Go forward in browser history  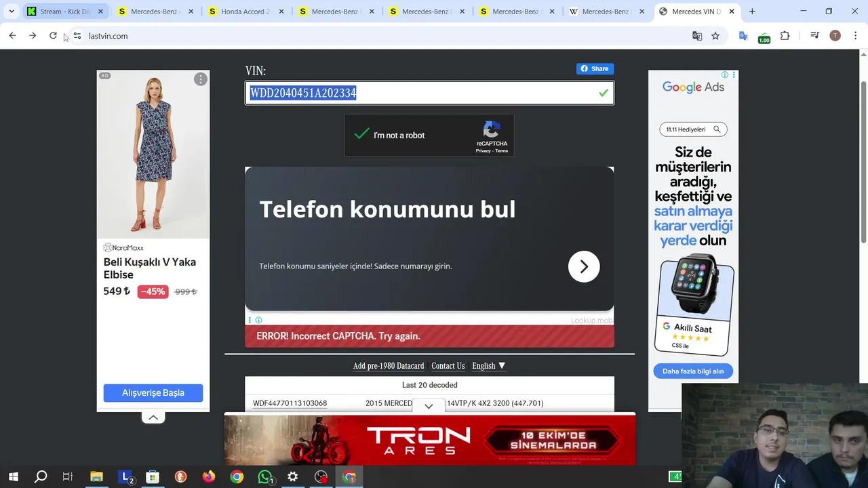33,36
